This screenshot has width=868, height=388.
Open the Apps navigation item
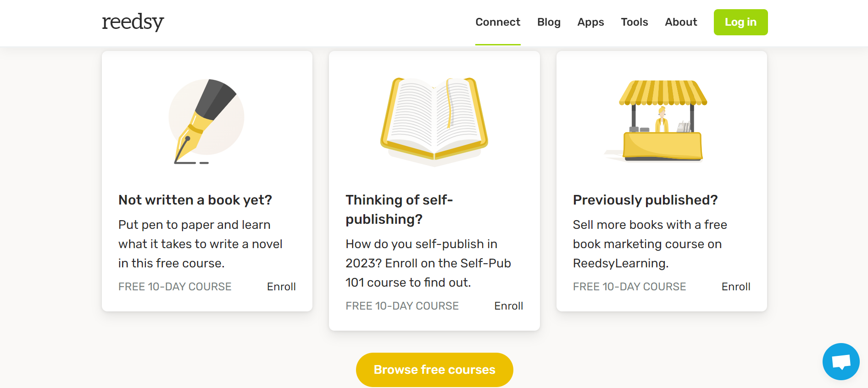(590, 22)
